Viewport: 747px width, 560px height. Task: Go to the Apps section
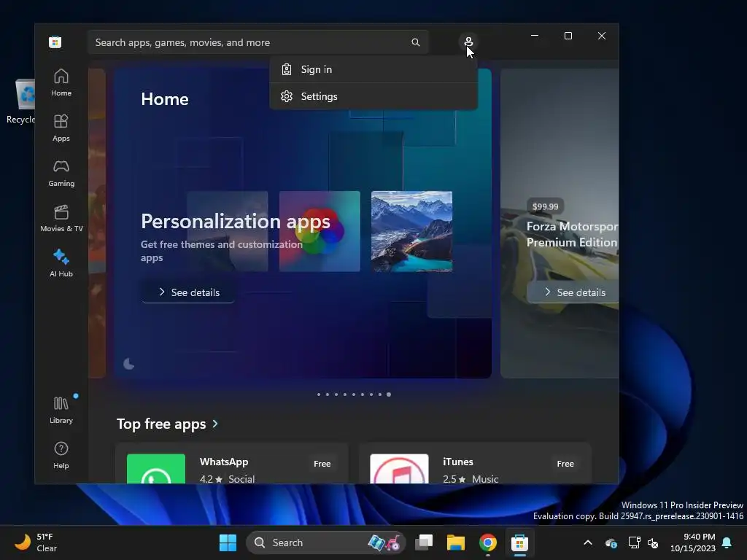61,128
